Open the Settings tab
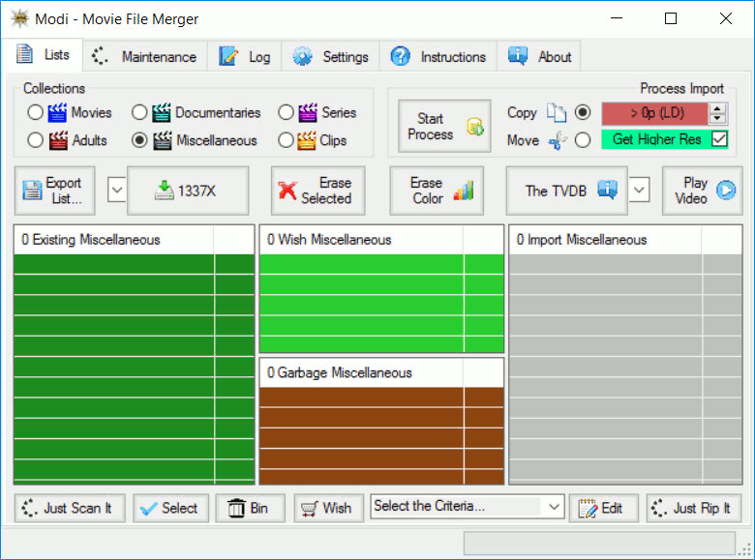This screenshot has height=560, width=755. pyautogui.click(x=330, y=57)
